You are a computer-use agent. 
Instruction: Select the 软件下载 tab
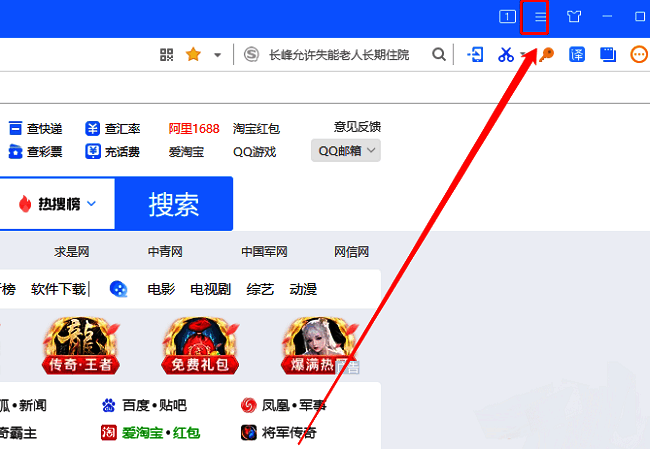[58, 289]
